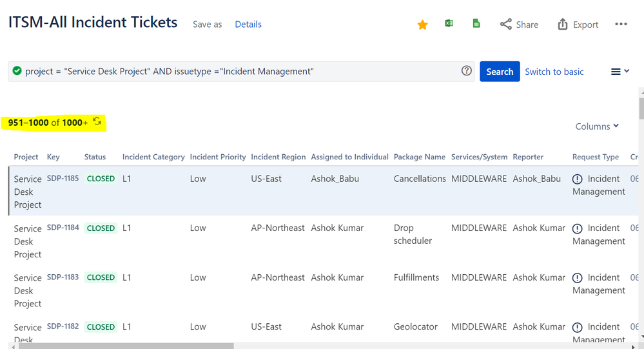The width and height of the screenshot is (644, 349).
Task: Sort by Assigned to Individual header
Action: tap(349, 157)
